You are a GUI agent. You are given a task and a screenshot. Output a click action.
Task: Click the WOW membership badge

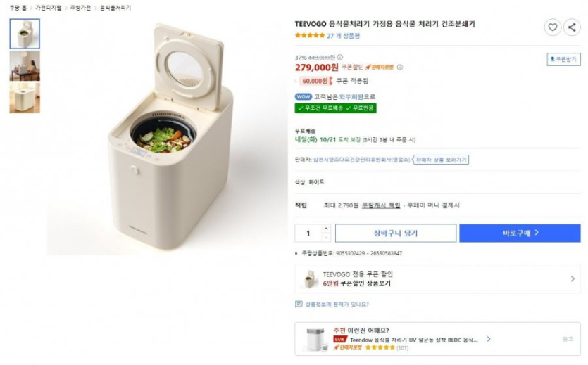(303, 96)
